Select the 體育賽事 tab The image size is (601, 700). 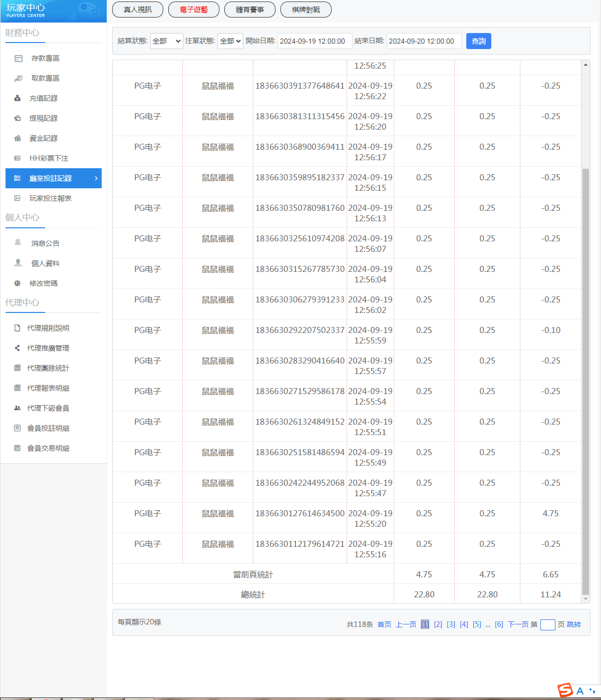(250, 10)
